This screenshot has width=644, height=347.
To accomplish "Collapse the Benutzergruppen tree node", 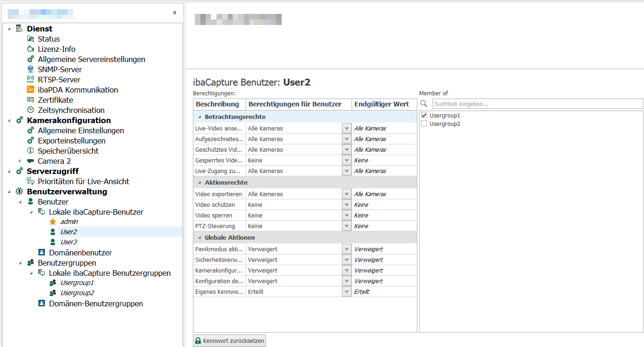I will pyautogui.click(x=20, y=263).
